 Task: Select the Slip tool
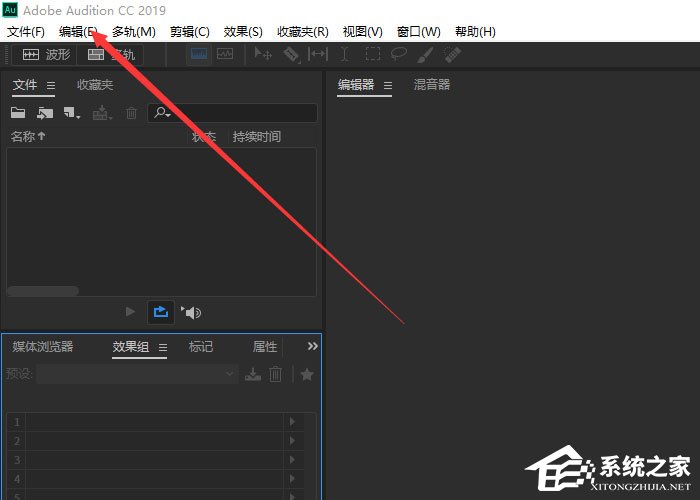317,54
